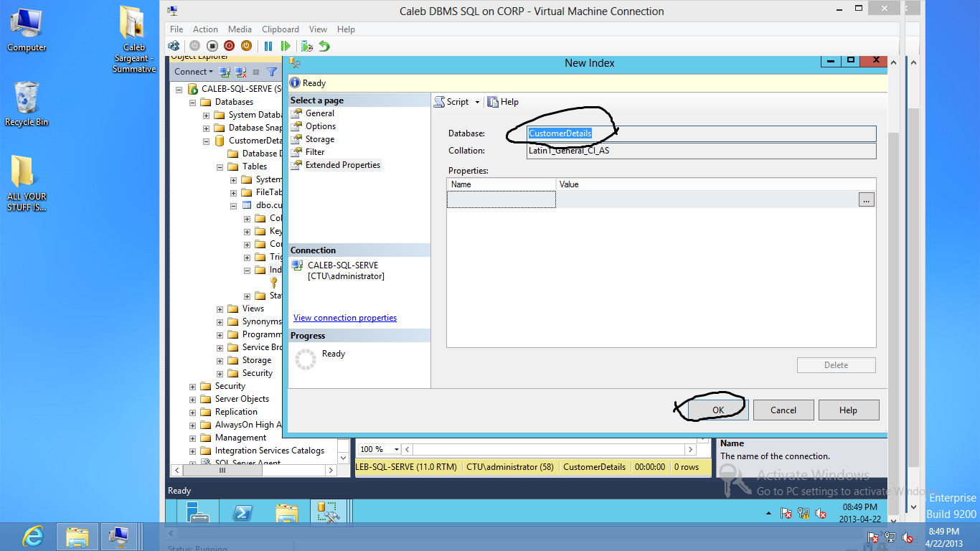Screen dimensions: 980x551
Task: Click the Turn Off VM stop icon
Action: 212,46
